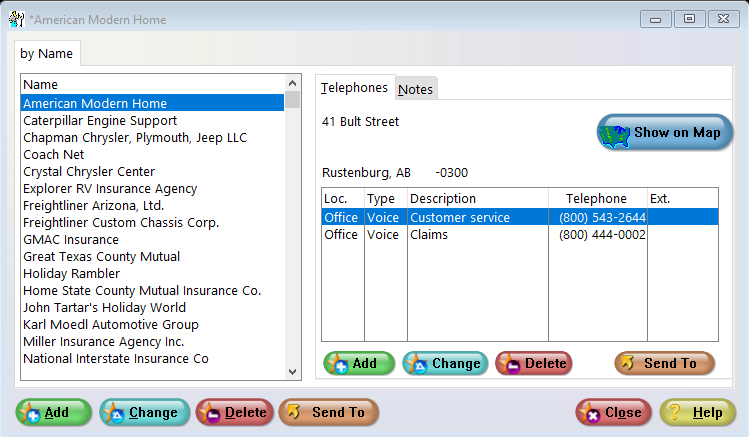Delete the selected telephone entry
The width and height of the screenshot is (749, 437).
pos(534,363)
